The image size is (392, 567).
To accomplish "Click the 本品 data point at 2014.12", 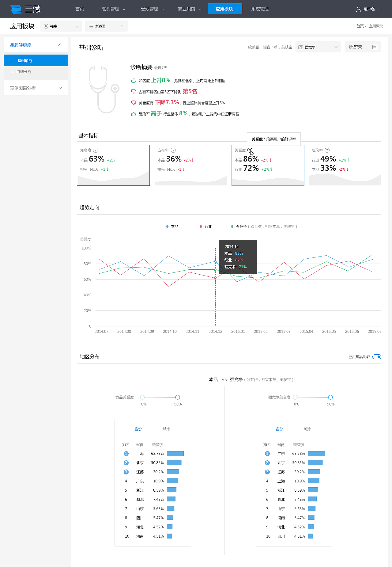I will (x=215, y=261).
